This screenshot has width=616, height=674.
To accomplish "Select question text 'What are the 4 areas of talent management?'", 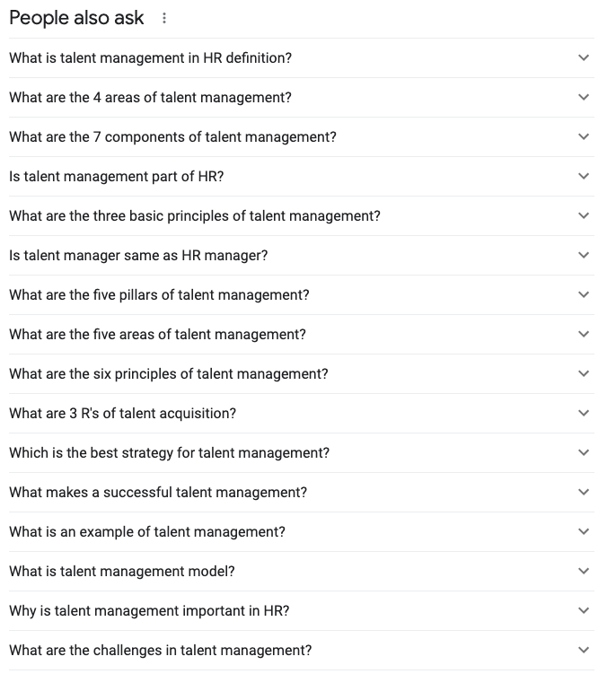I will 150,98.
